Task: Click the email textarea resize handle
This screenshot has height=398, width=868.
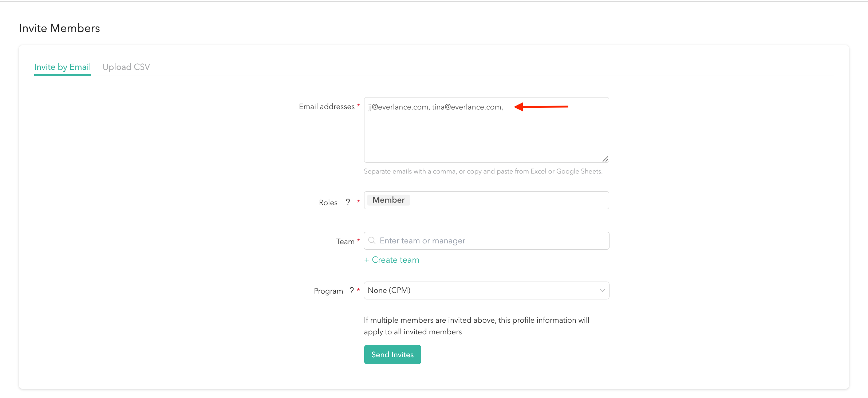Action: click(x=605, y=159)
